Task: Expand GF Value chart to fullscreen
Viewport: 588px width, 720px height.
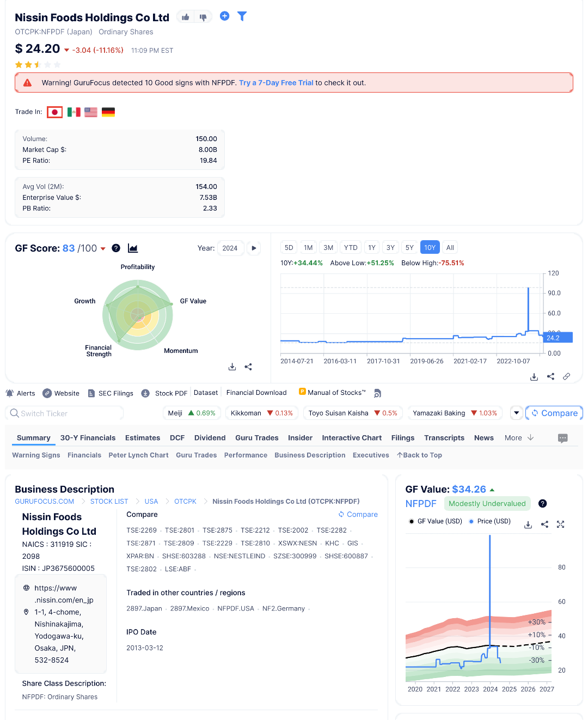Action: pyautogui.click(x=561, y=524)
